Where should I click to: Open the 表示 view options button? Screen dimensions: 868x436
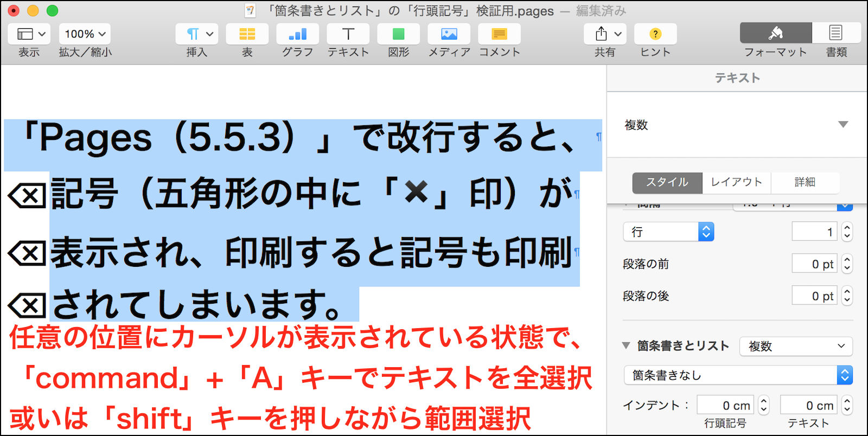tap(29, 34)
